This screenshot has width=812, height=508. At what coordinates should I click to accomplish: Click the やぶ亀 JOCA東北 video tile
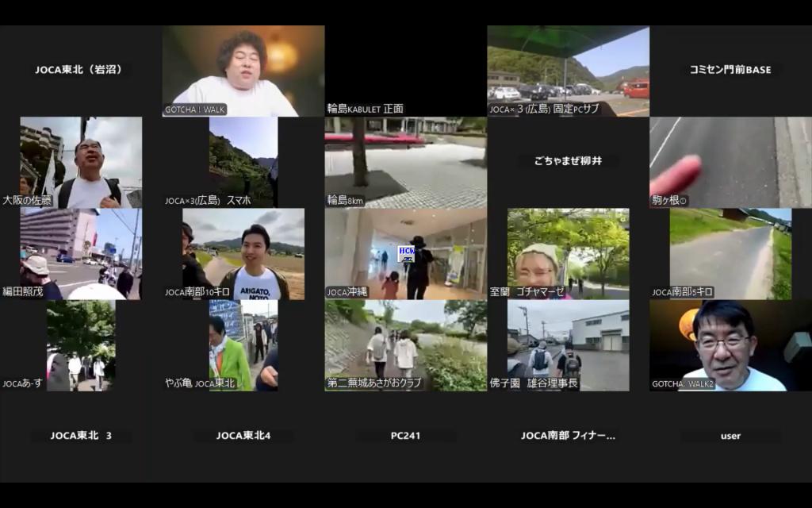pyautogui.click(x=243, y=345)
